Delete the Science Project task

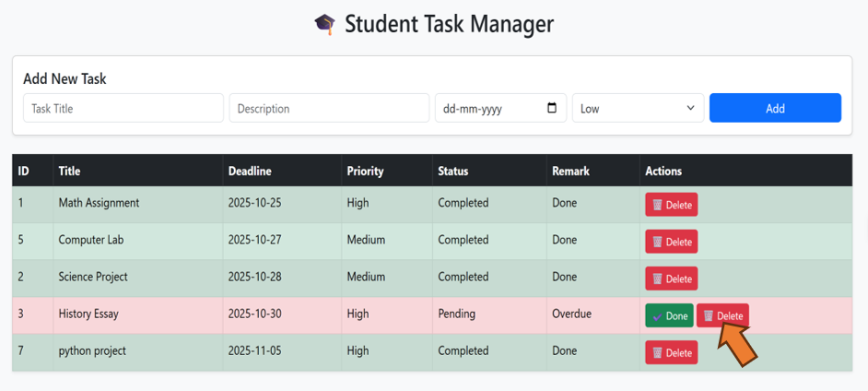coord(672,278)
